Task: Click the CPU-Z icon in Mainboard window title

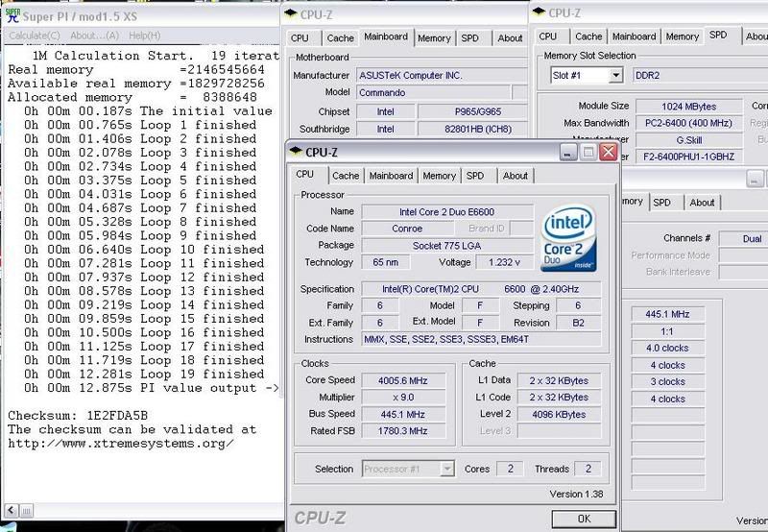Action: pyautogui.click(x=291, y=13)
